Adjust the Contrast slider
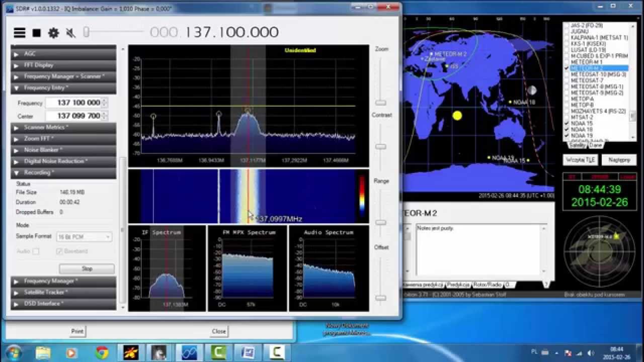The width and height of the screenshot is (644, 362). tap(381, 147)
